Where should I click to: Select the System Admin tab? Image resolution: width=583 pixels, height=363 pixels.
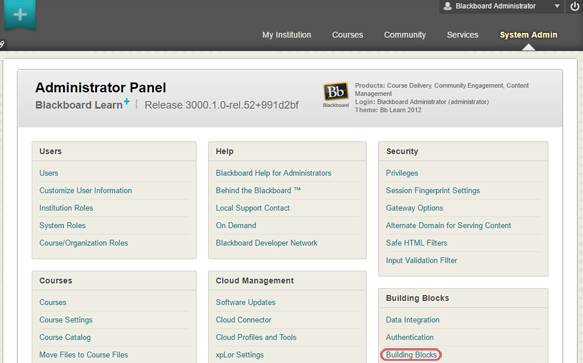528,35
